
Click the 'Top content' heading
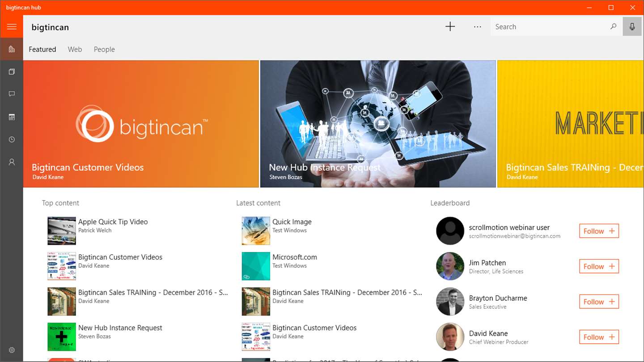coord(60,203)
